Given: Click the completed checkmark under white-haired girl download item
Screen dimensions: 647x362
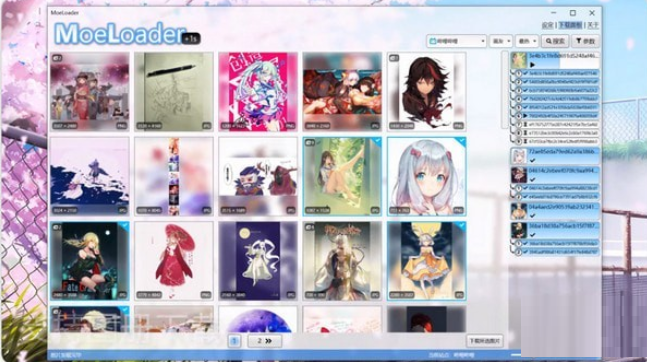Looking at the screenshot, I should pyautogui.click(x=533, y=160).
